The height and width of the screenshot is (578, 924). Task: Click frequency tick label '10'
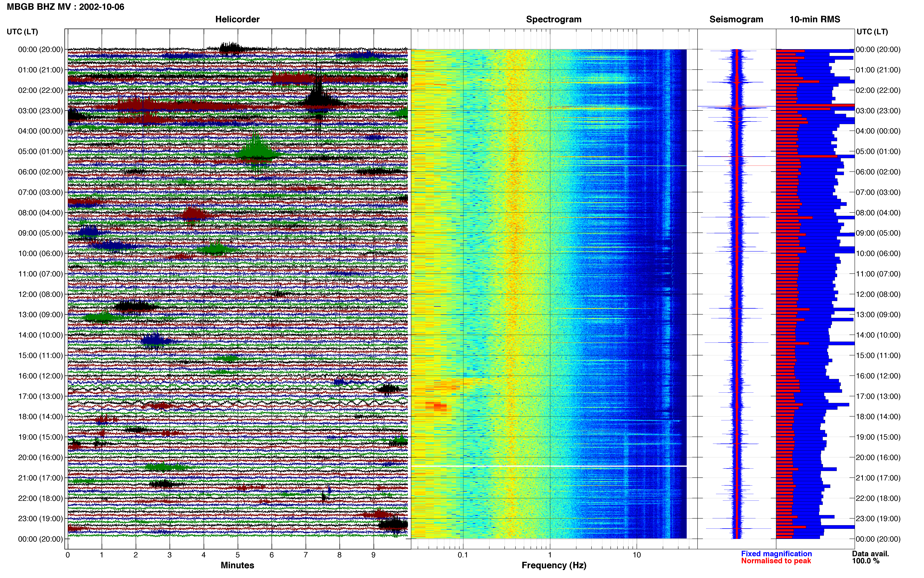(637, 555)
